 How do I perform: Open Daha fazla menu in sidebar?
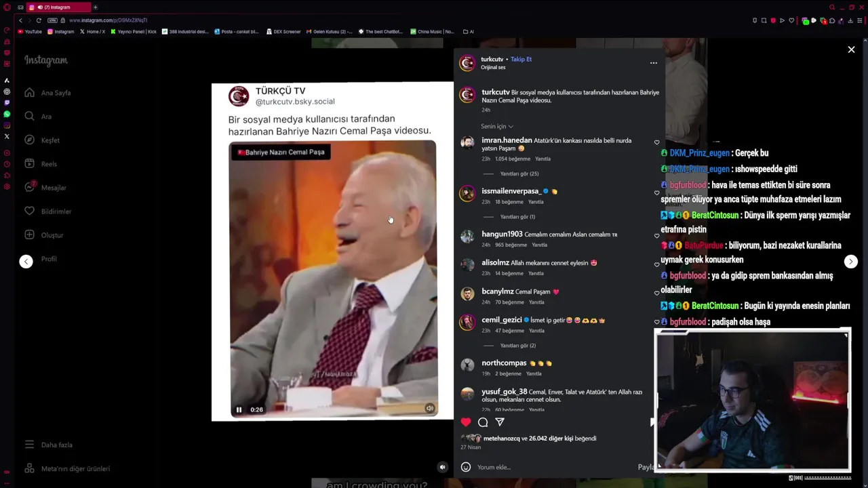point(56,445)
